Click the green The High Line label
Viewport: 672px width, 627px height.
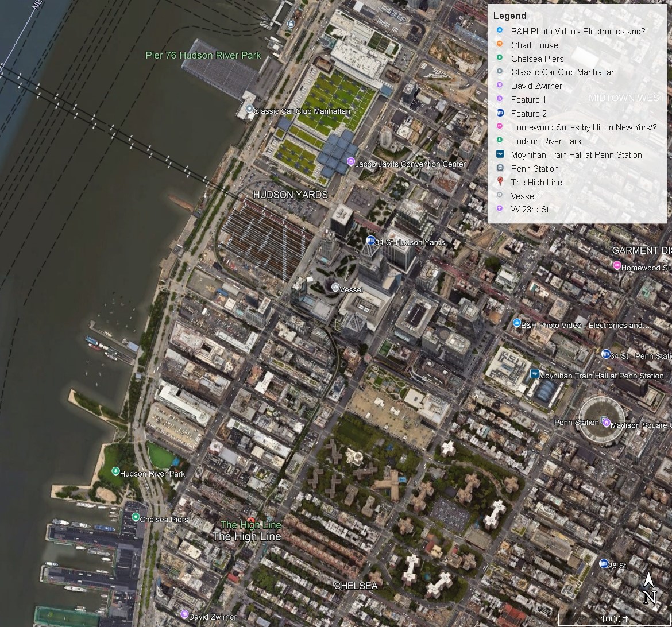pyautogui.click(x=251, y=525)
